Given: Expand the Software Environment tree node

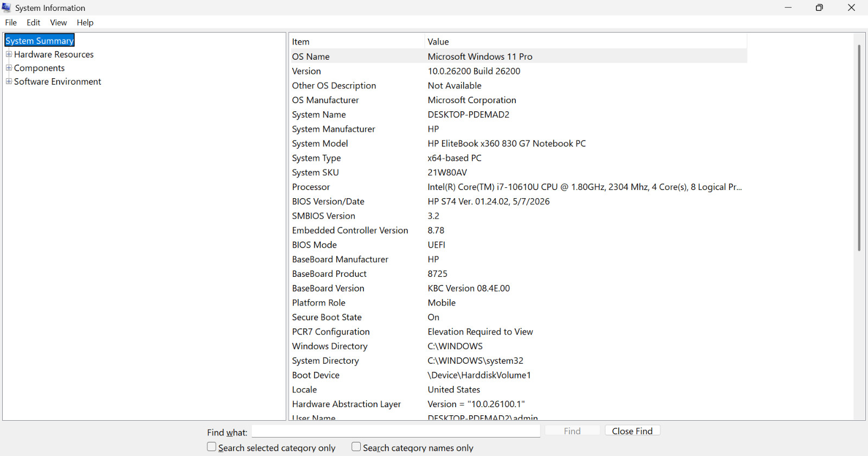Looking at the screenshot, I should pos(9,81).
